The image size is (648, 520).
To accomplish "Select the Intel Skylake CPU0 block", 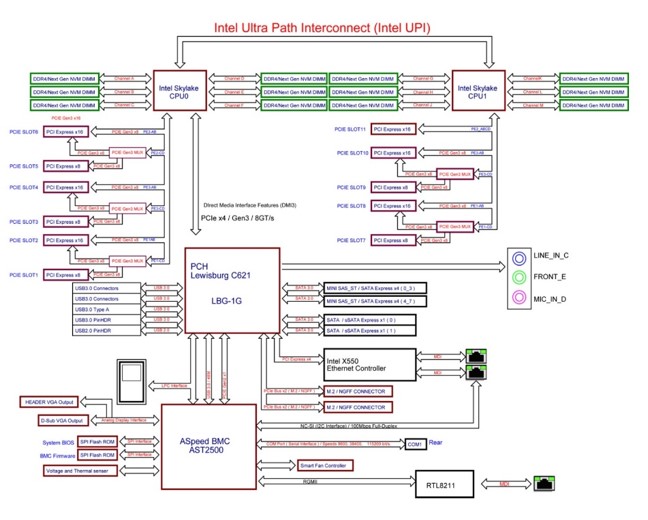I will [x=180, y=91].
